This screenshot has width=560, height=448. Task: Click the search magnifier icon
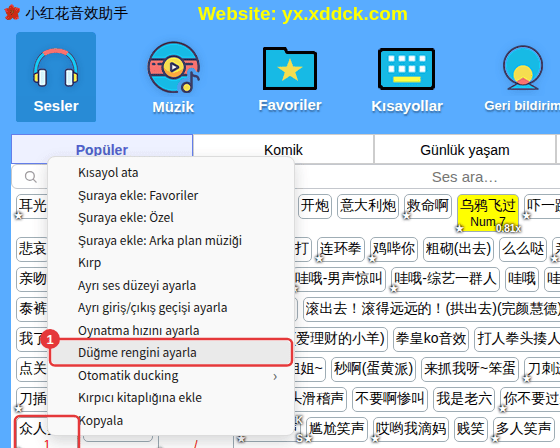click(31, 177)
